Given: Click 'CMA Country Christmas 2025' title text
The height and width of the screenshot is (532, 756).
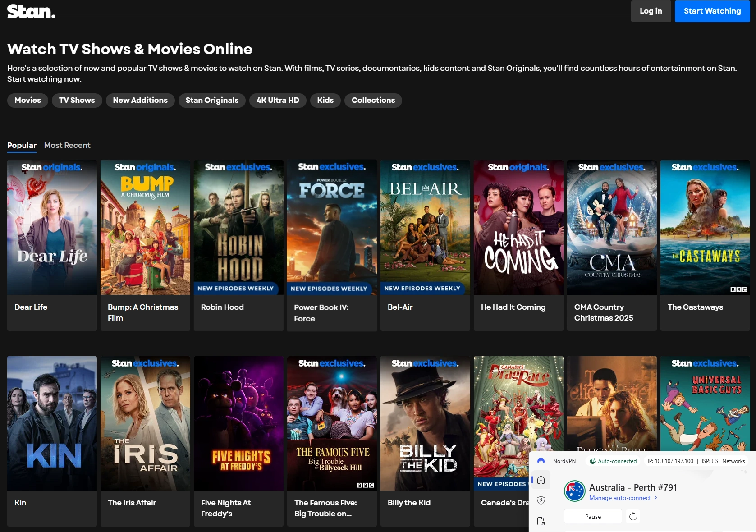Looking at the screenshot, I should click(x=604, y=312).
